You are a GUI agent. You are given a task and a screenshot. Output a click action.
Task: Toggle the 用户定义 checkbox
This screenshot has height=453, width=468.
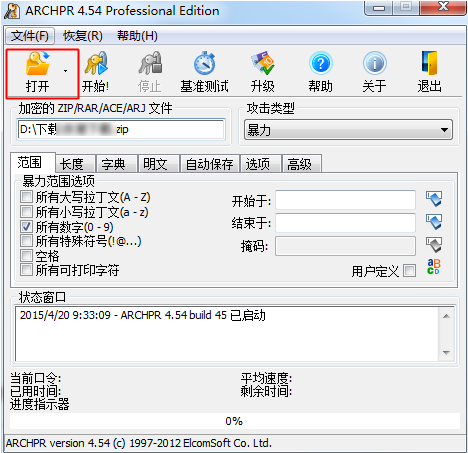pyautogui.click(x=409, y=271)
